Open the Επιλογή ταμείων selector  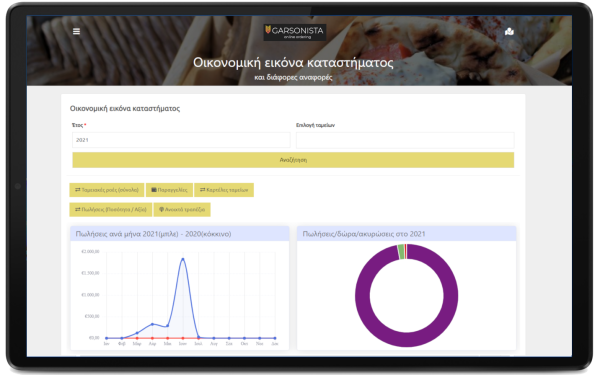(405, 140)
